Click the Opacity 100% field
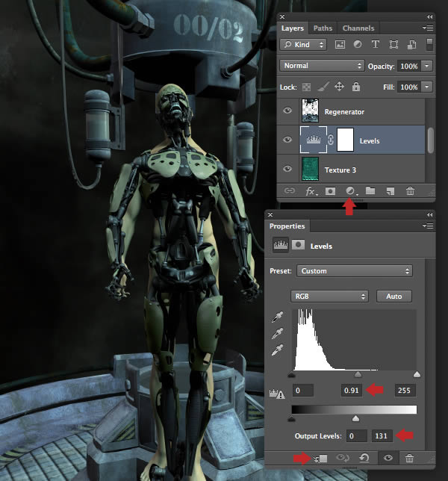 (x=409, y=66)
